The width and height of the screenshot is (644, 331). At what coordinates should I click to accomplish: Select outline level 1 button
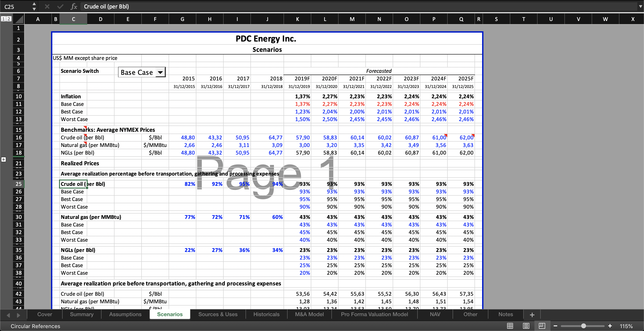(x=4, y=19)
